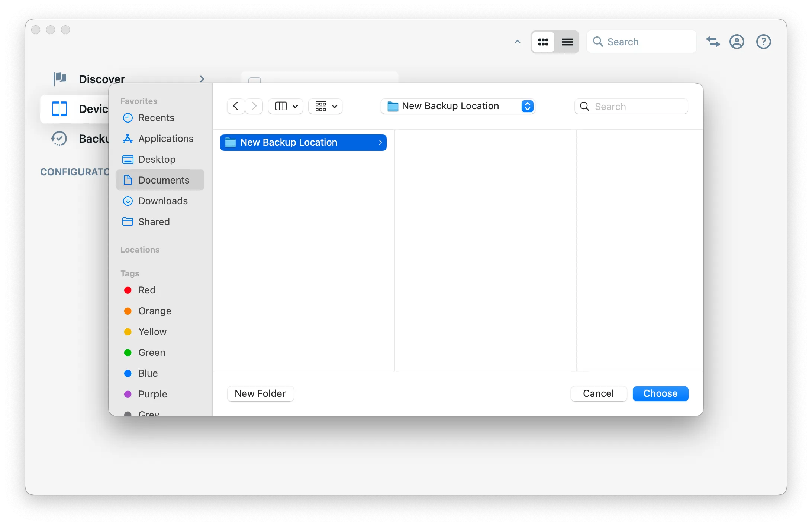Image resolution: width=812 pixels, height=526 pixels.
Task: Switch to grid view toggle
Action: click(x=543, y=42)
